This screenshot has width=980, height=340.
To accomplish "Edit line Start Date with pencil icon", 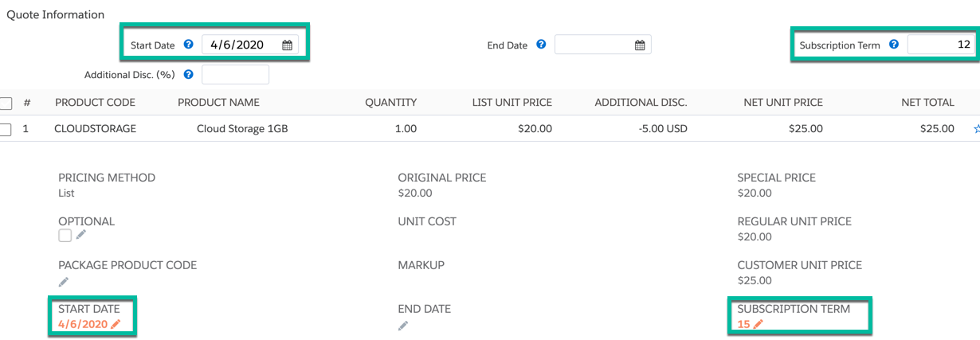I will (116, 324).
